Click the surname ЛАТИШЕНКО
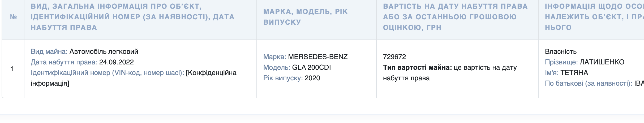Image resolution: width=644 pixels, height=123 pixels. coord(602,62)
